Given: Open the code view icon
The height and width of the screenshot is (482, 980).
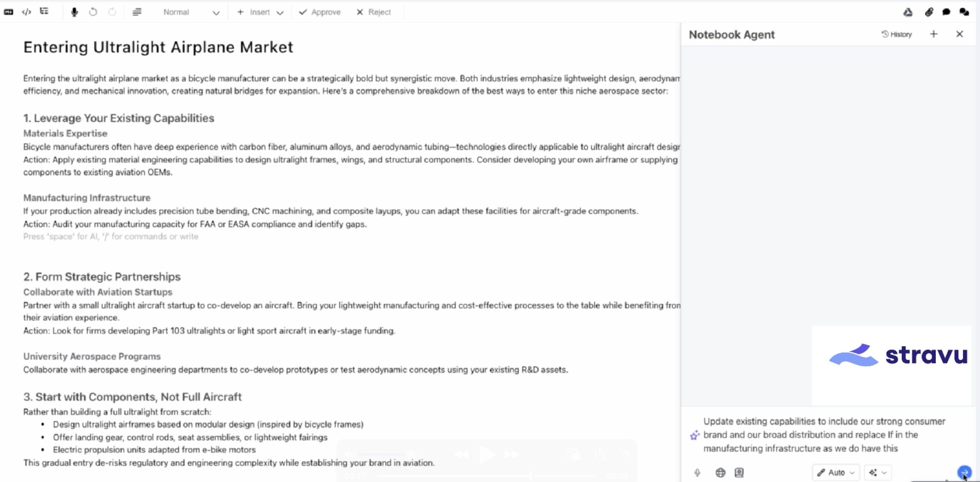Looking at the screenshot, I should coord(26,12).
